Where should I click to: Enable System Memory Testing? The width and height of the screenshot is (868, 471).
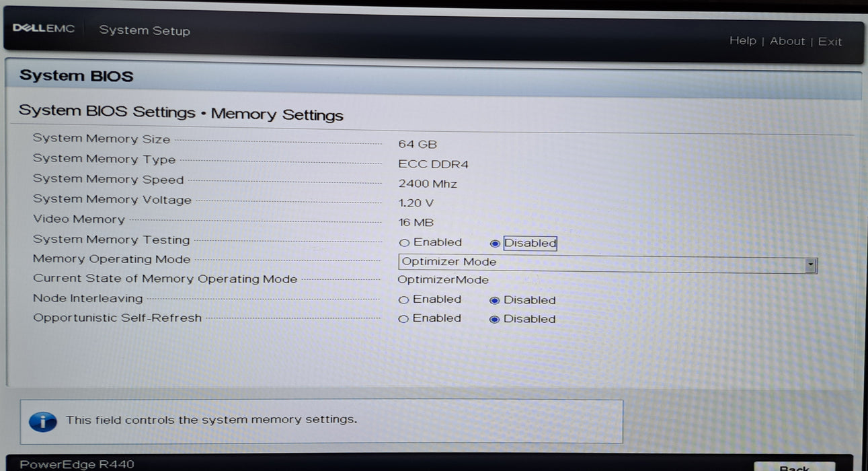[x=404, y=243]
